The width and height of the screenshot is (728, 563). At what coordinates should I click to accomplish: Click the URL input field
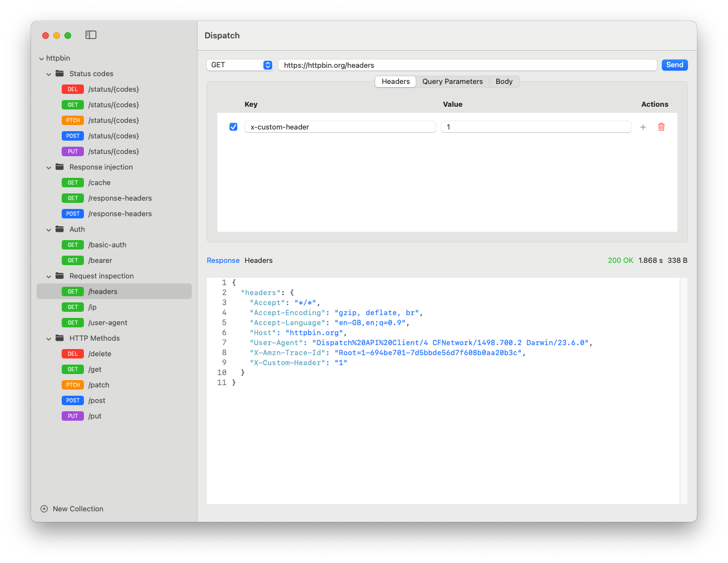click(467, 65)
